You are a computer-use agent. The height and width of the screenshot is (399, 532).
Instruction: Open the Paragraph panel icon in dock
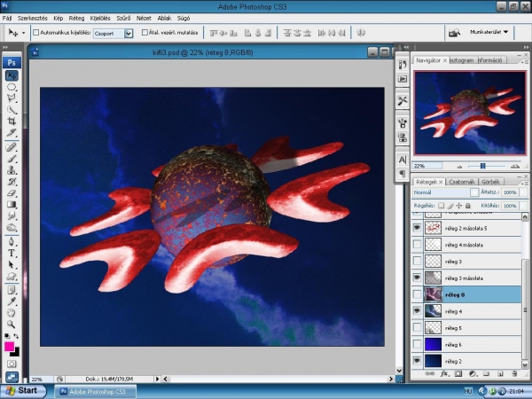[x=403, y=174]
